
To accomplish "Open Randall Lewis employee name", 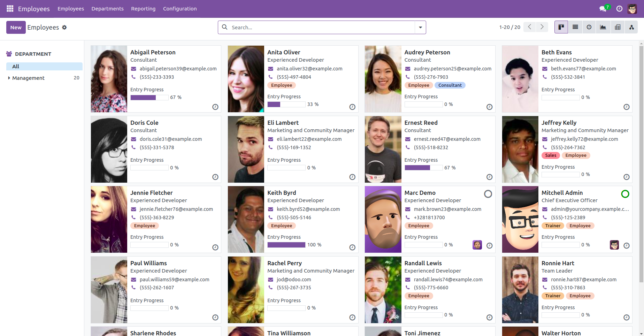I will coord(423,263).
